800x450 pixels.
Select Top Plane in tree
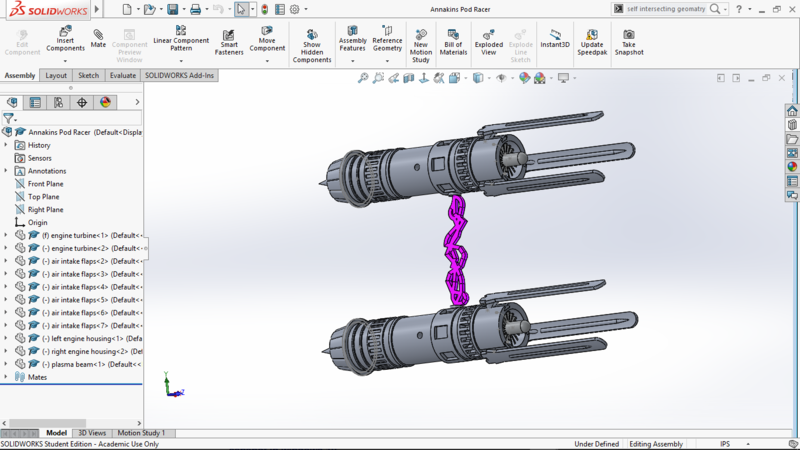pos(43,196)
